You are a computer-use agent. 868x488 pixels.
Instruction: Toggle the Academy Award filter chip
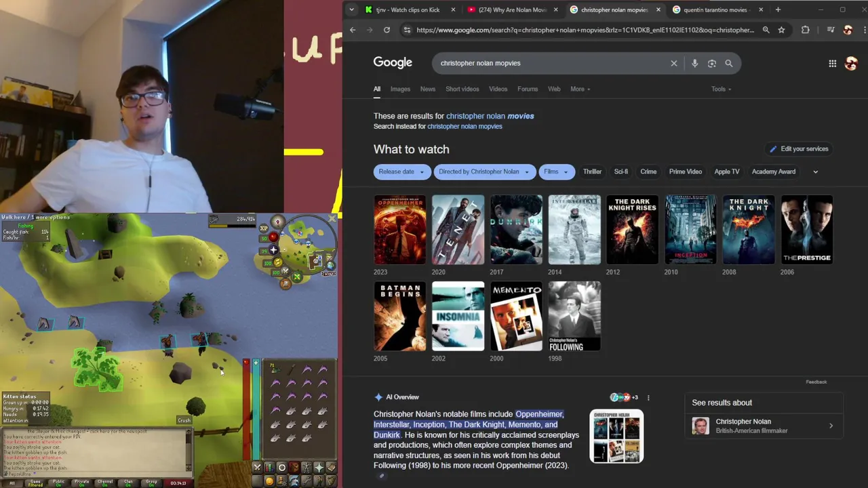click(774, 171)
